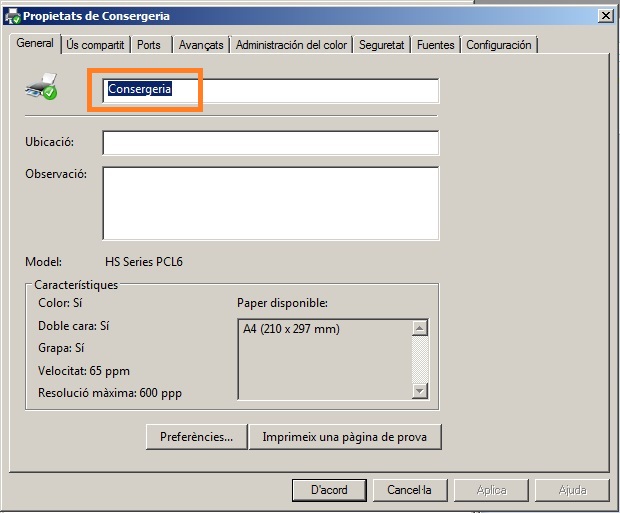Click Resolució màxima: 600 ppp text

(110, 393)
